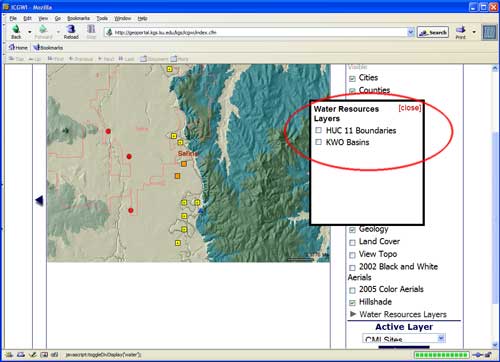The height and width of the screenshot is (362, 500).
Task: Open the Go menu
Action: (58, 18)
